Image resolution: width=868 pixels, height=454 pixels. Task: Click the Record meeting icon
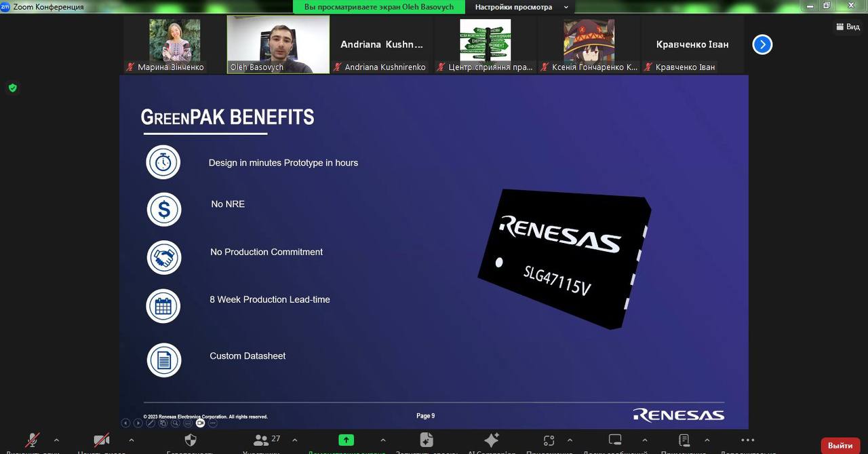tap(427, 440)
